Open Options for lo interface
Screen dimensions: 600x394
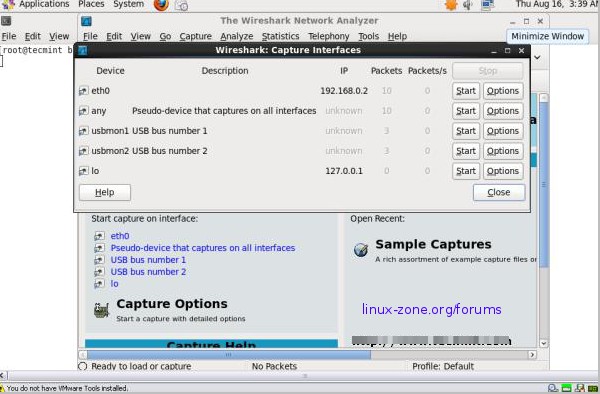click(503, 171)
